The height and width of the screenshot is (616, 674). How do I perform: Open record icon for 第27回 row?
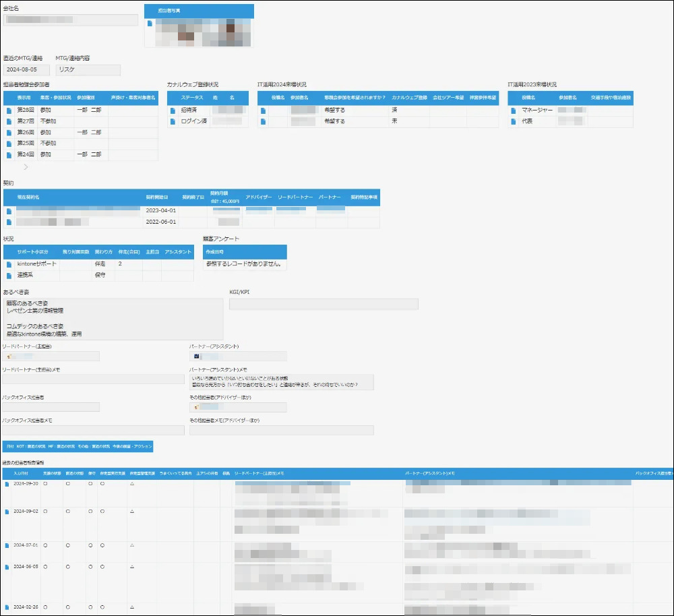[9, 122]
